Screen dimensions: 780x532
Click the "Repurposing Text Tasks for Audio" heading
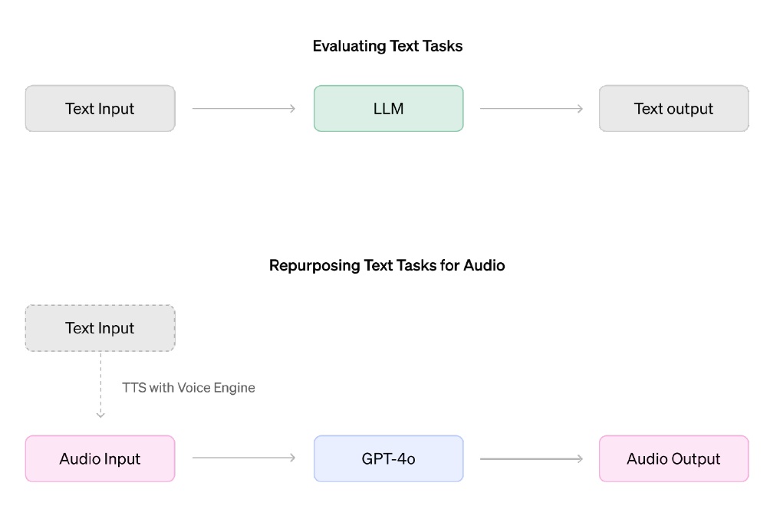[x=387, y=265]
